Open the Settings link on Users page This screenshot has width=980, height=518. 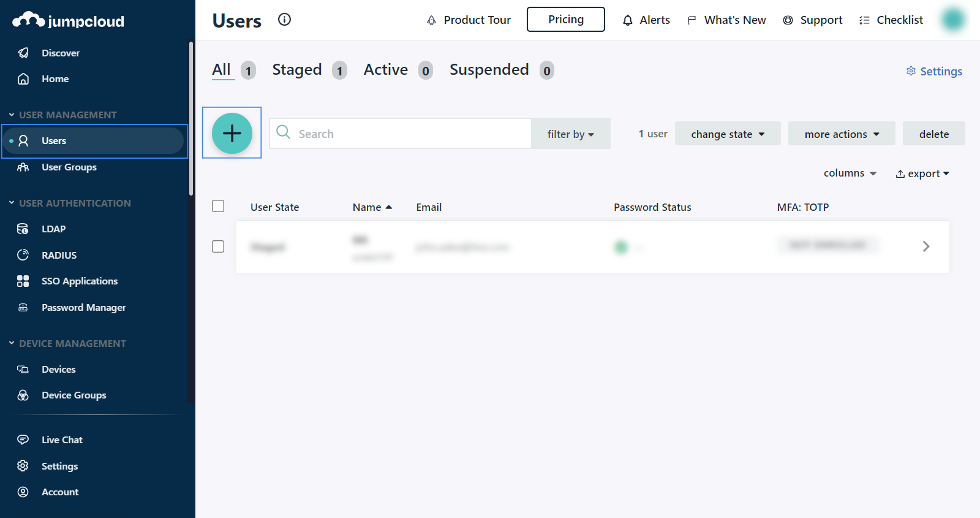pos(934,71)
